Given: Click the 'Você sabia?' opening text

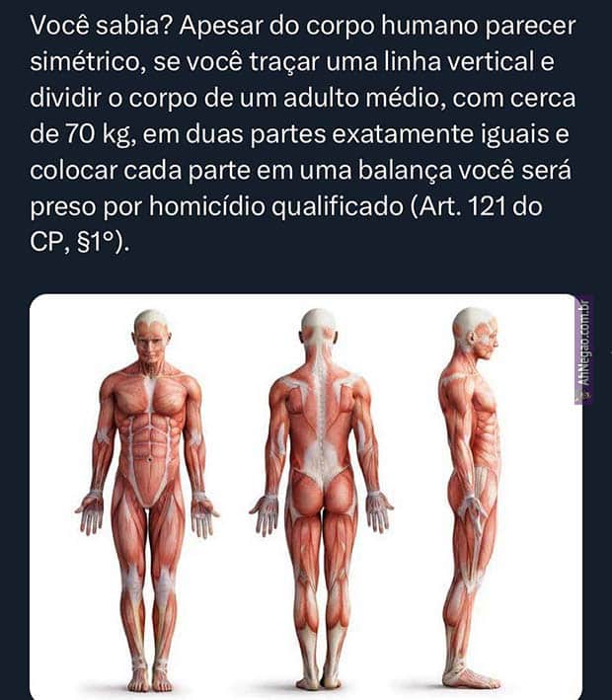Looking at the screenshot, I should click(102, 27).
